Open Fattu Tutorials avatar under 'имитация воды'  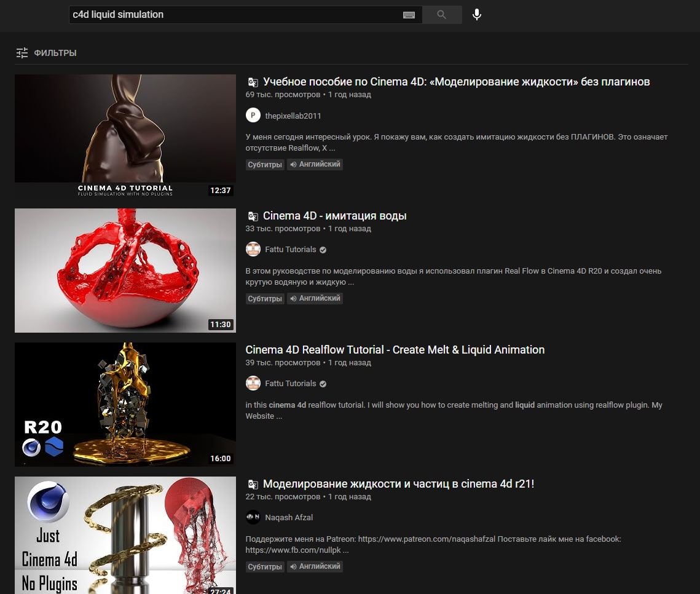(253, 249)
